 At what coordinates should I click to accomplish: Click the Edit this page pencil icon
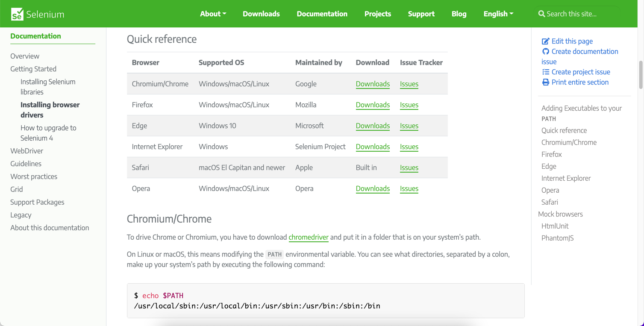pyautogui.click(x=545, y=41)
